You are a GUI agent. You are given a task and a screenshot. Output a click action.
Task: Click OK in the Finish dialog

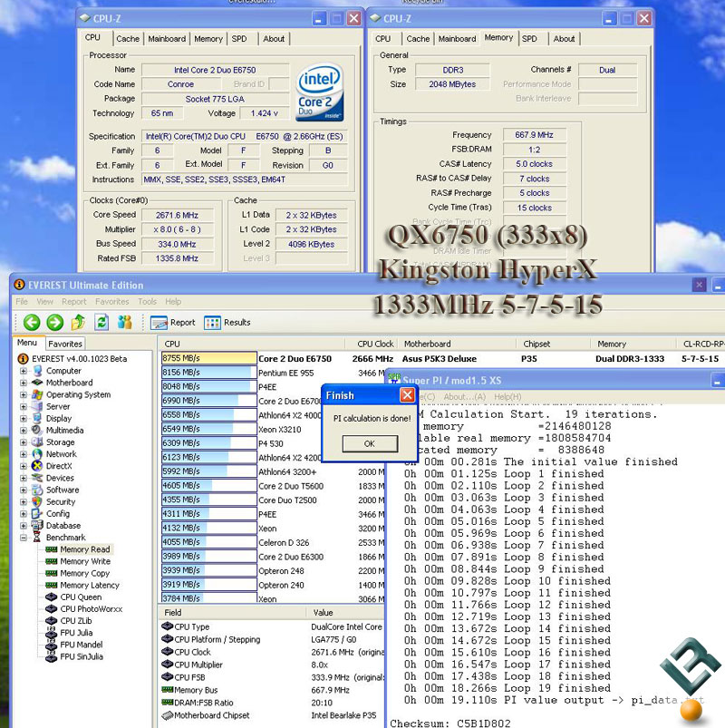click(x=370, y=444)
